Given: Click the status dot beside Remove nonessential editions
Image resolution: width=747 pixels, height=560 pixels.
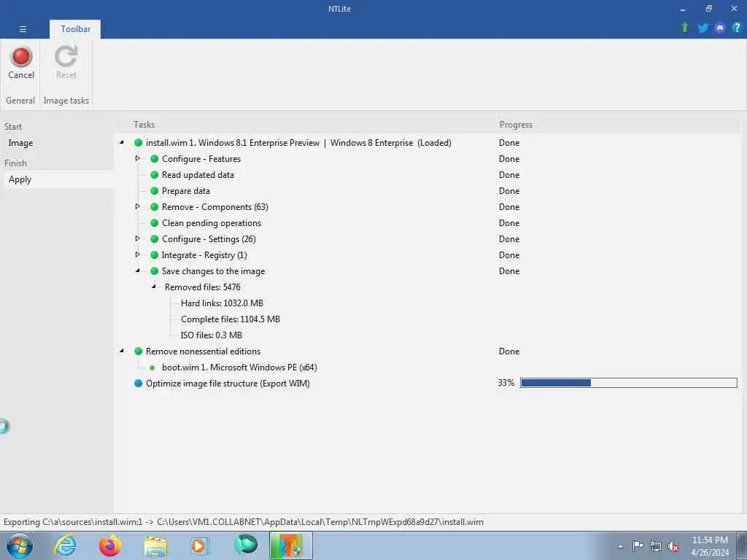Looking at the screenshot, I should point(138,351).
